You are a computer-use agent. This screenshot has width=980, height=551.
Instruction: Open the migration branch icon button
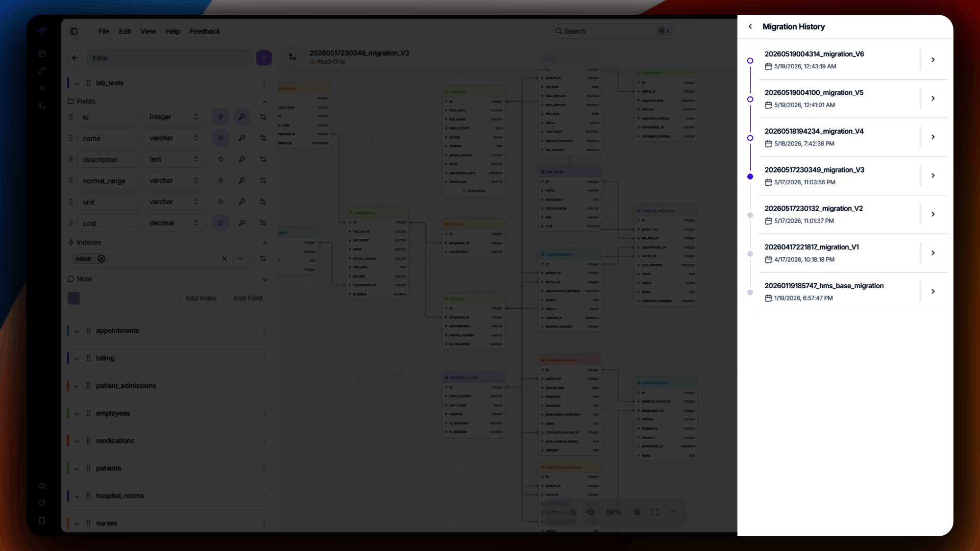292,57
